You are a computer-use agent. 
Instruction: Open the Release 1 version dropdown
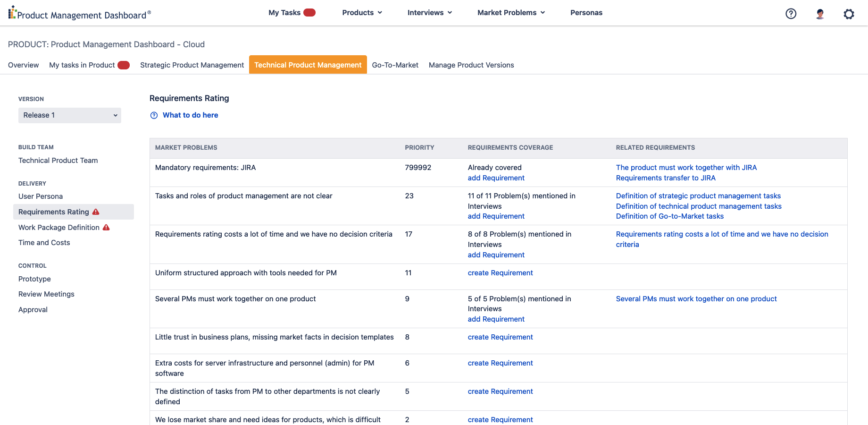click(70, 115)
